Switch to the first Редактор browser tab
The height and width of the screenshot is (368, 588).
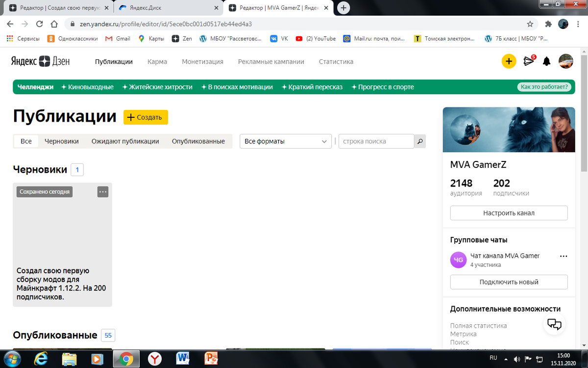tap(58, 8)
